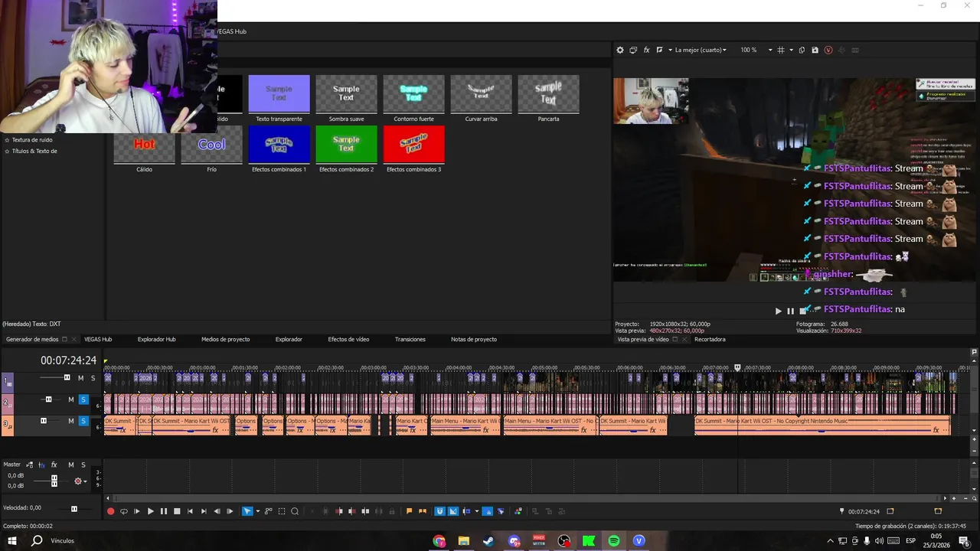Toggle automatic crossfades button

coord(453,511)
